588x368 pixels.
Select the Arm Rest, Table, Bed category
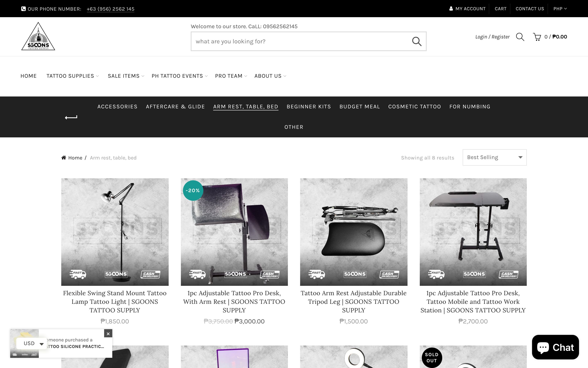[246, 107]
